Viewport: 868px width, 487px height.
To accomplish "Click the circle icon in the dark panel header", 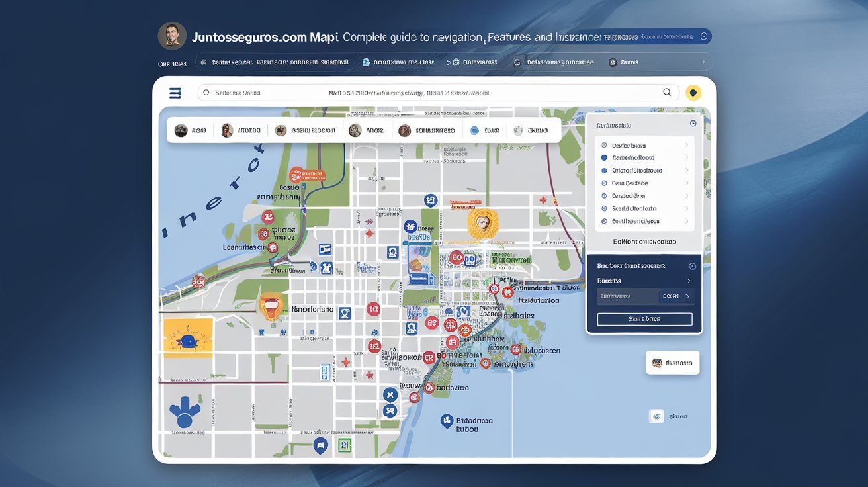I will point(693,266).
